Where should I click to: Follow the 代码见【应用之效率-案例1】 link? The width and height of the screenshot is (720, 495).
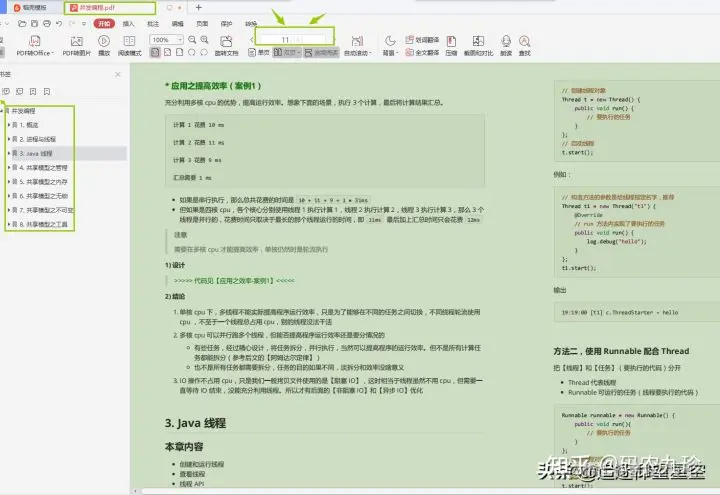[x=234, y=281]
